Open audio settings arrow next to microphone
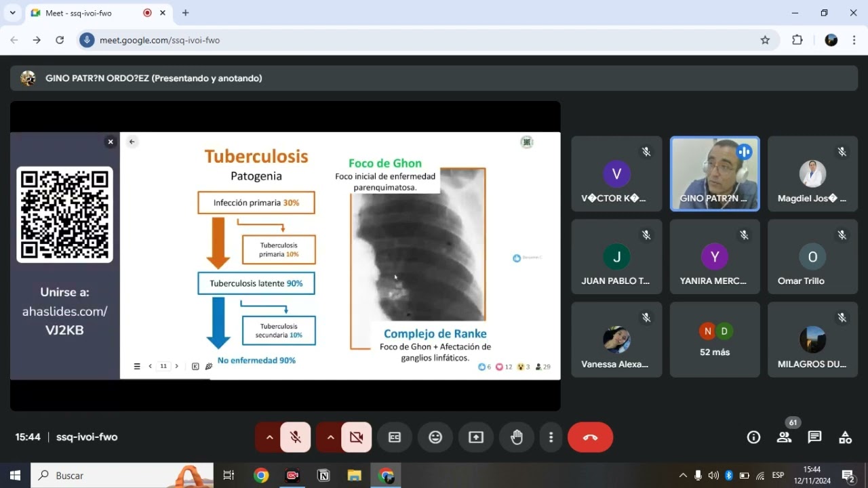 coord(269,437)
